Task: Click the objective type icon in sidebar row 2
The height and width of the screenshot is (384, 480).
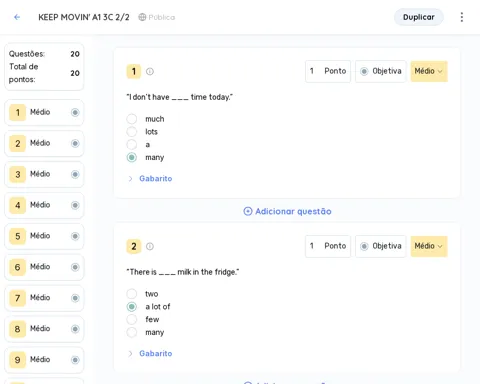Action: pyautogui.click(x=75, y=143)
